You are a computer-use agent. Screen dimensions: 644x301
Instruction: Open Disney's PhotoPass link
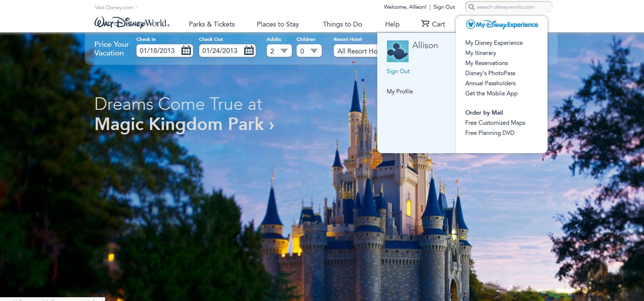[490, 73]
